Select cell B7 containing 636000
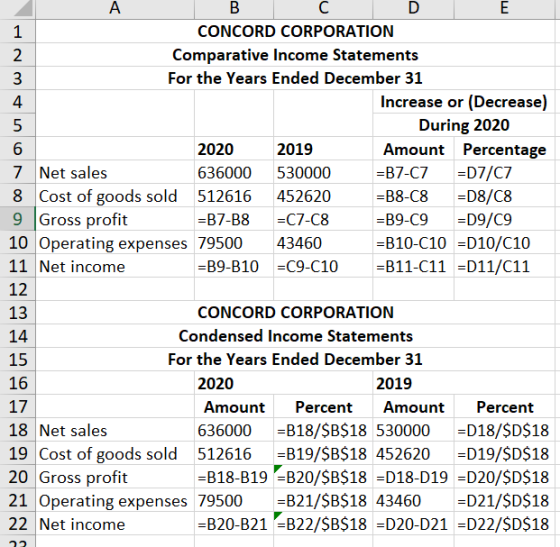Screen dimensions: 560x547 234,172
